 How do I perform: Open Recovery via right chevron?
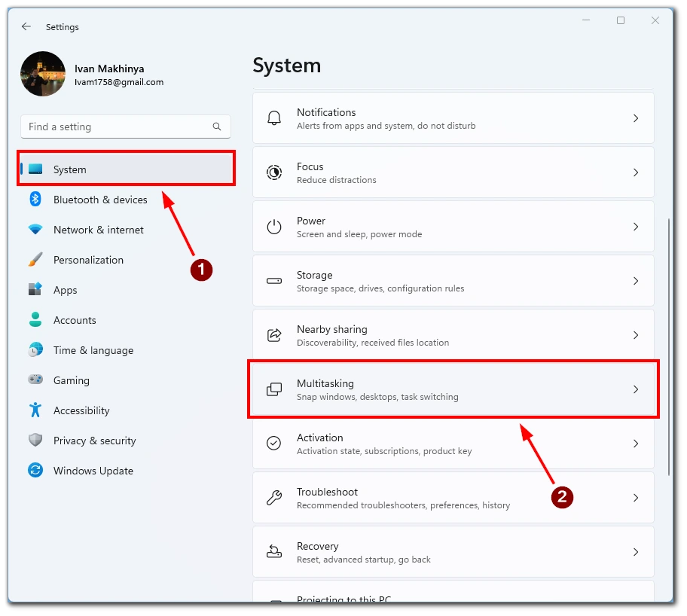tap(636, 552)
